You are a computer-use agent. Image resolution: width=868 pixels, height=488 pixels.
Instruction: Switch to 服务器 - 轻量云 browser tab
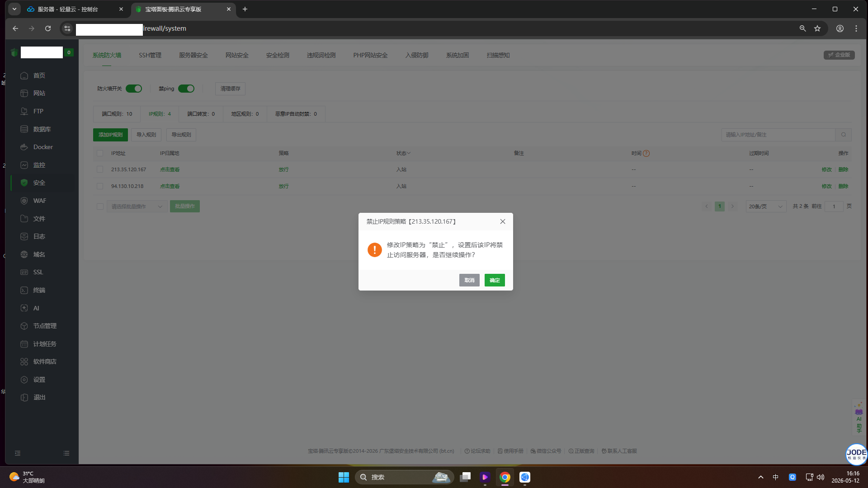point(75,9)
